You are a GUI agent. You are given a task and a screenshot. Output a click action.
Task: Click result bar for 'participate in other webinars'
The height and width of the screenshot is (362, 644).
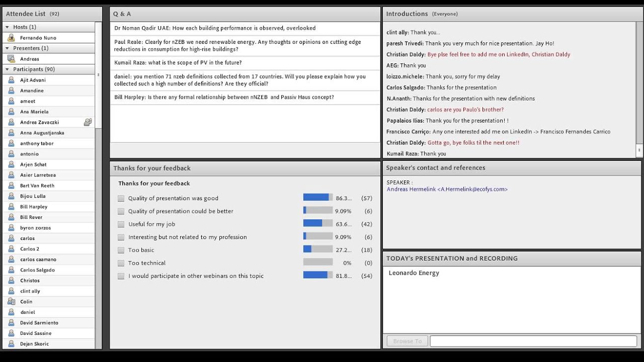[x=317, y=276]
